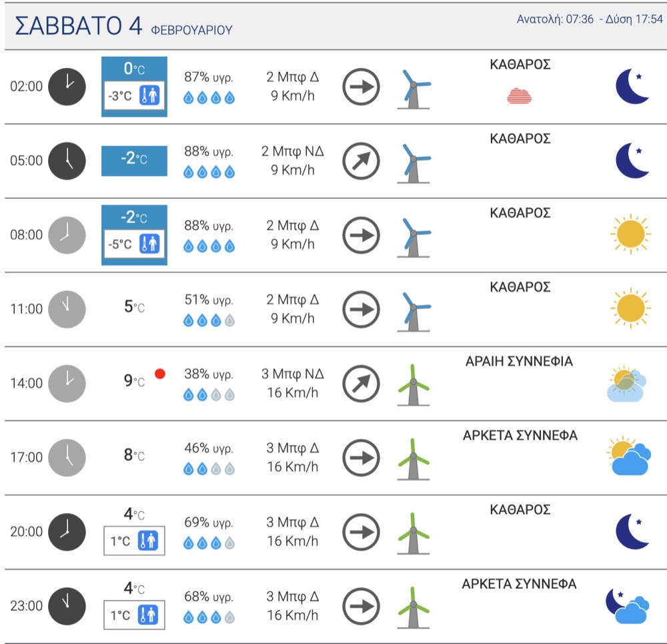The width and height of the screenshot is (667, 644).
Task: Click the moon with clouds icon at 23:00
Action: [x=628, y=606]
